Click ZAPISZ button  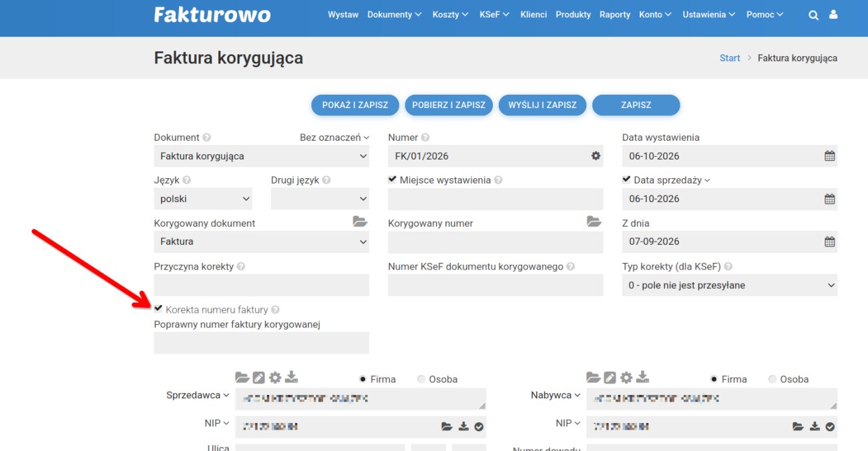coord(636,105)
